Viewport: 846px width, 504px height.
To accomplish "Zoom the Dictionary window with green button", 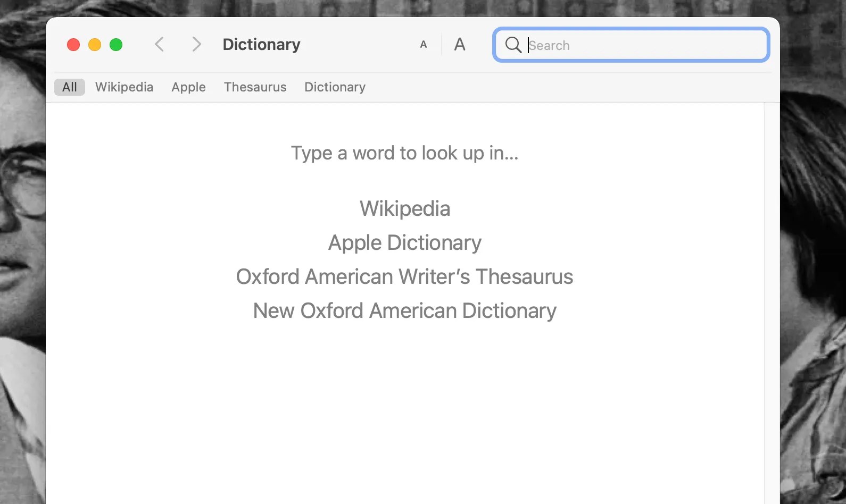I will [116, 45].
